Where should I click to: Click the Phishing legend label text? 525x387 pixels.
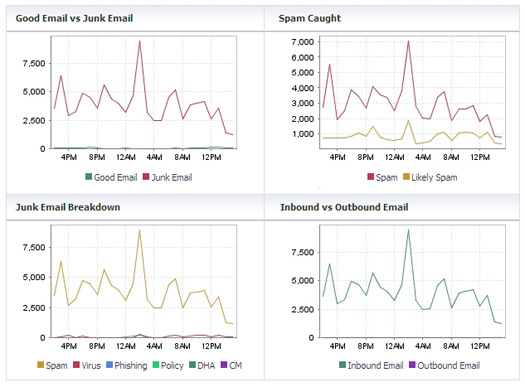point(131,366)
